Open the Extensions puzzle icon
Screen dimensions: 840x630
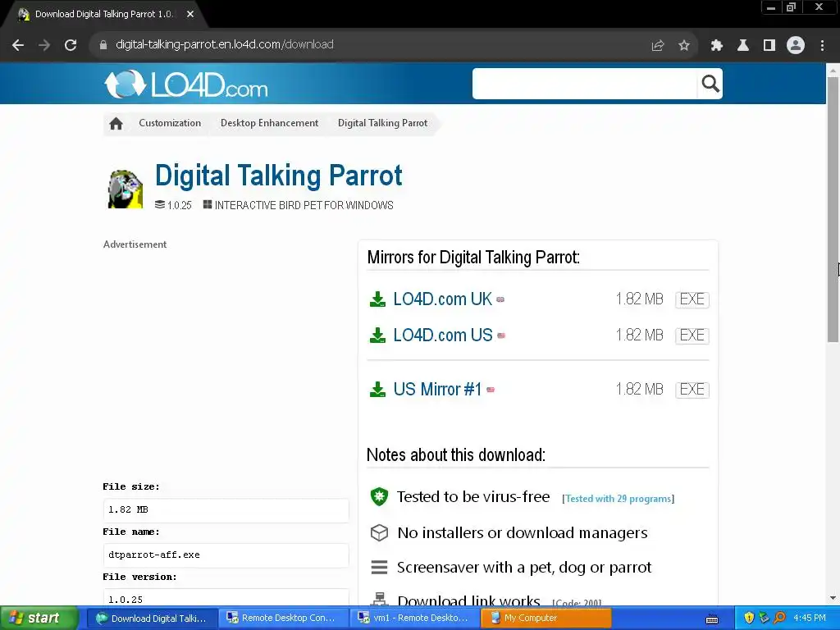point(716,46)
